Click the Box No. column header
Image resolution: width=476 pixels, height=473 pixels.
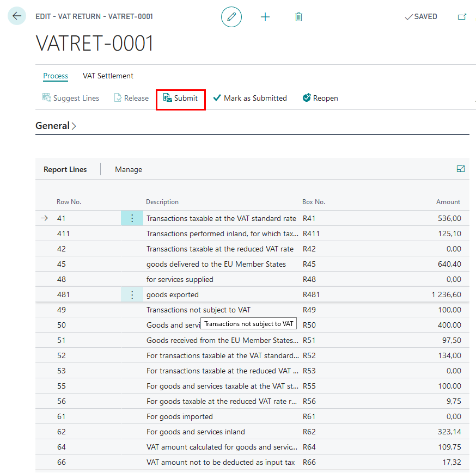tap(314, 202)
